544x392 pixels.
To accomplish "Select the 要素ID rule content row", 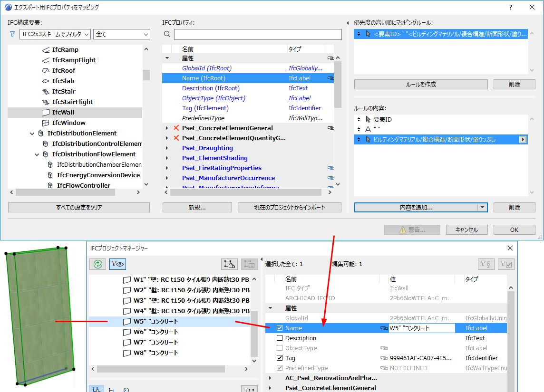I will coord(441,120).
